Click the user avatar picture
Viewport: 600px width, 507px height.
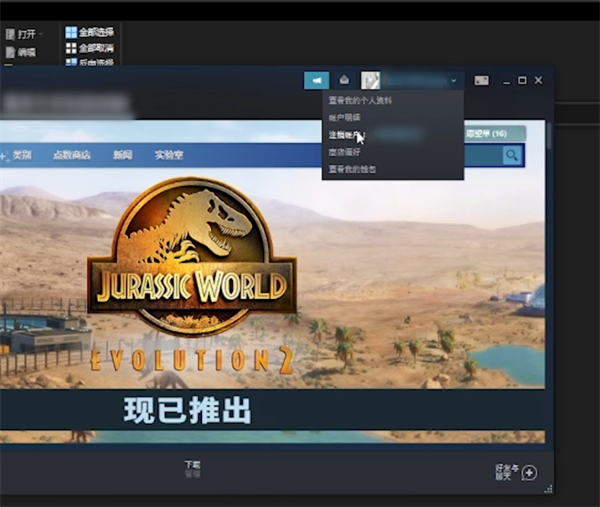coord(370,80)
